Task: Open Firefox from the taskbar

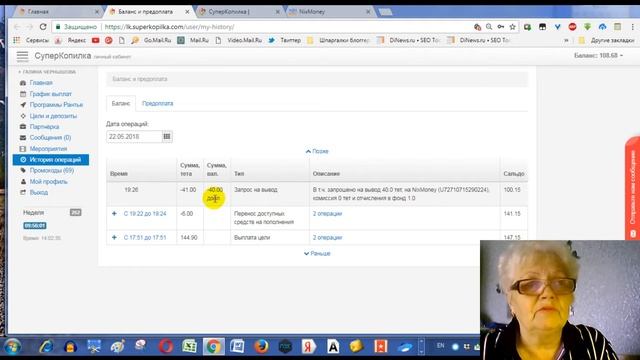Action: [261, 347]
